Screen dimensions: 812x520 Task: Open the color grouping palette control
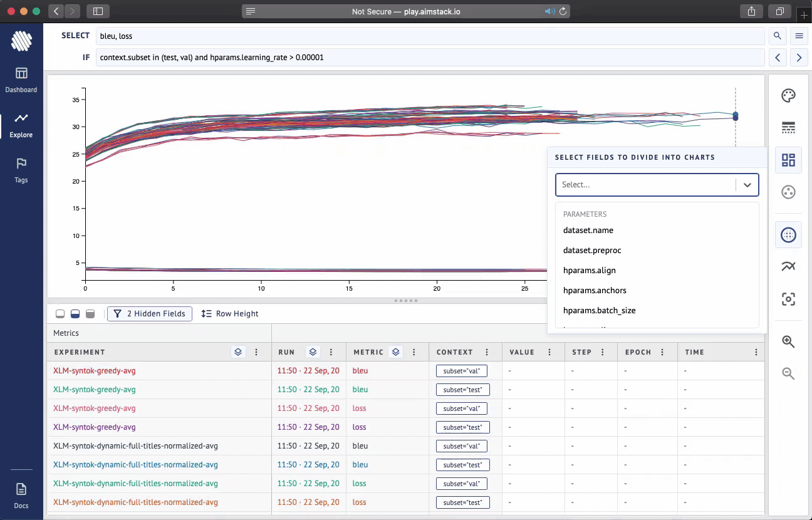click(x=788, y=96)
